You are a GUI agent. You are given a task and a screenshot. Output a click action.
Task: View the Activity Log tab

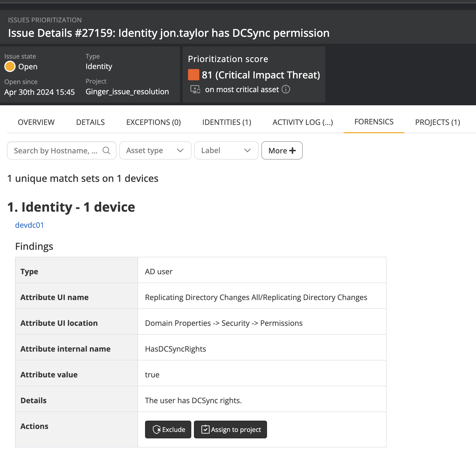(302, 122)
